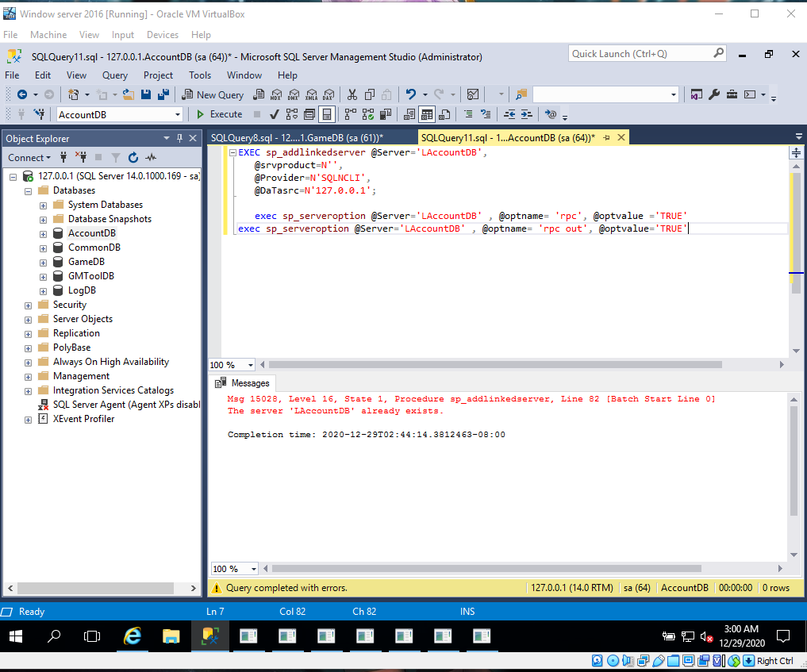
Task: Open the editor 100 % zoom dropdown
Action: coord(250,365)
